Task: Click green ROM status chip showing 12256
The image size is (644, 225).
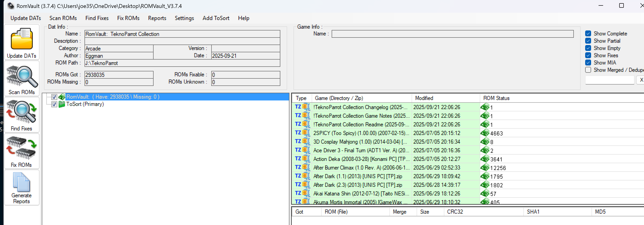Action: click(x=485, y=167)
